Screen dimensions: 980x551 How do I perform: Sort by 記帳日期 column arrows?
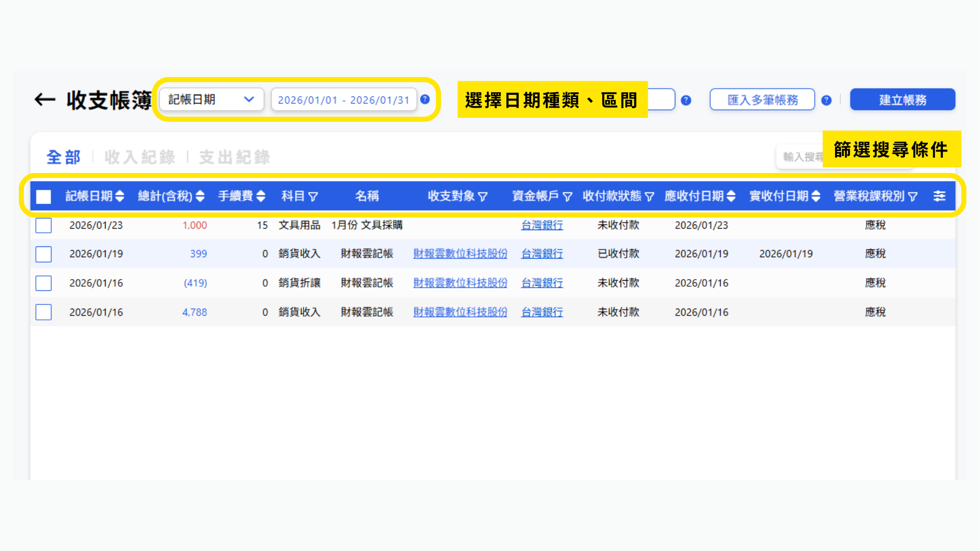click(x=120, y=196)
